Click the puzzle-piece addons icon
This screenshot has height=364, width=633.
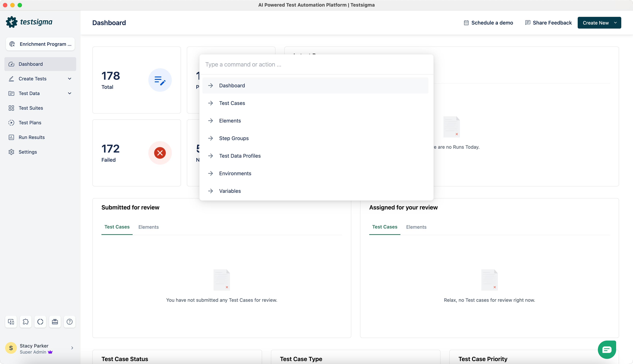(x=25, y=322)
